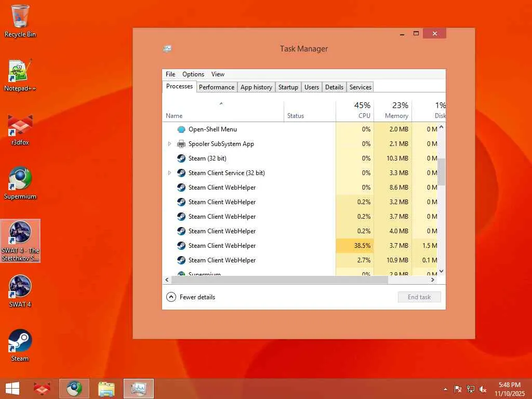The height and width of the screenshot is (399, 532).
Task: Click the vertical scrollbar up arrow
Action: coord(442,127)
